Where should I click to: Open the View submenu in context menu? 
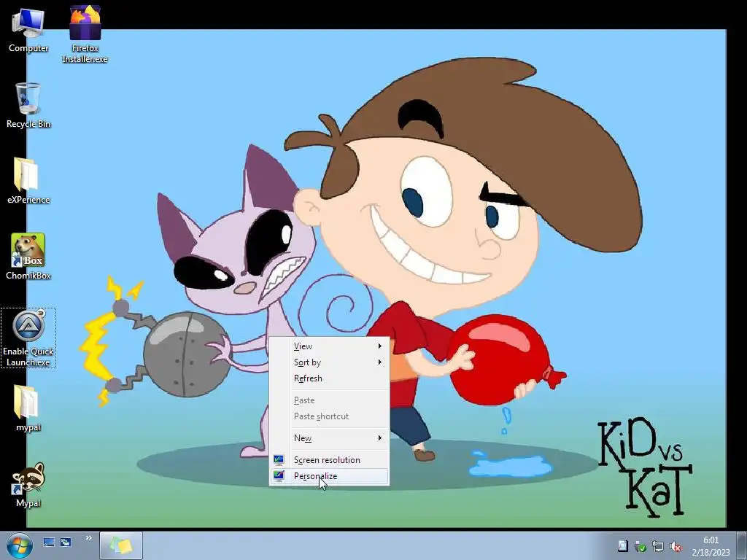(329, 346)
